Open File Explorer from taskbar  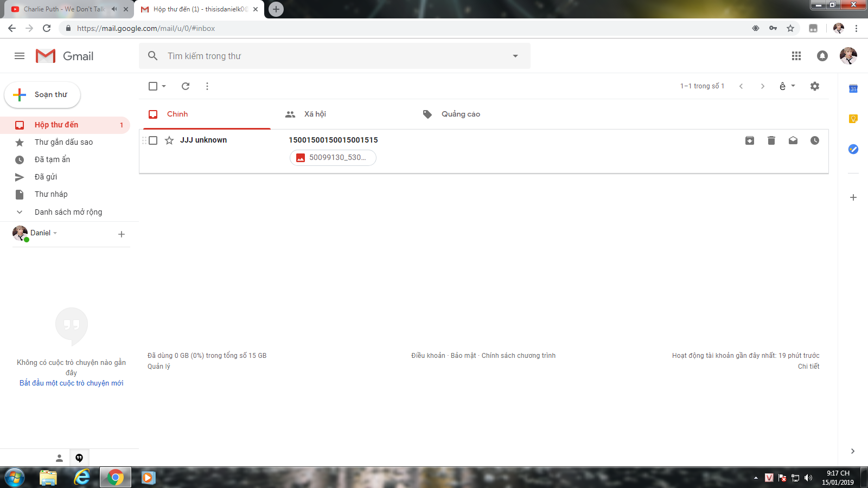pyautogui.click(x=48, y=478)
